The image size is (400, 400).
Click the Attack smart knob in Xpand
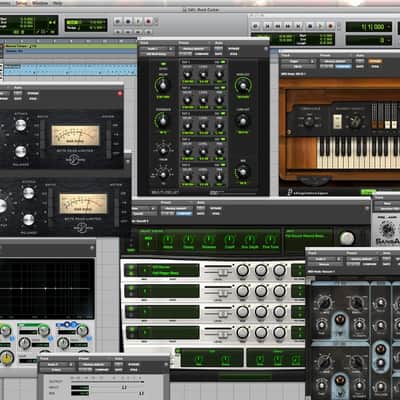tap(168, 240)
